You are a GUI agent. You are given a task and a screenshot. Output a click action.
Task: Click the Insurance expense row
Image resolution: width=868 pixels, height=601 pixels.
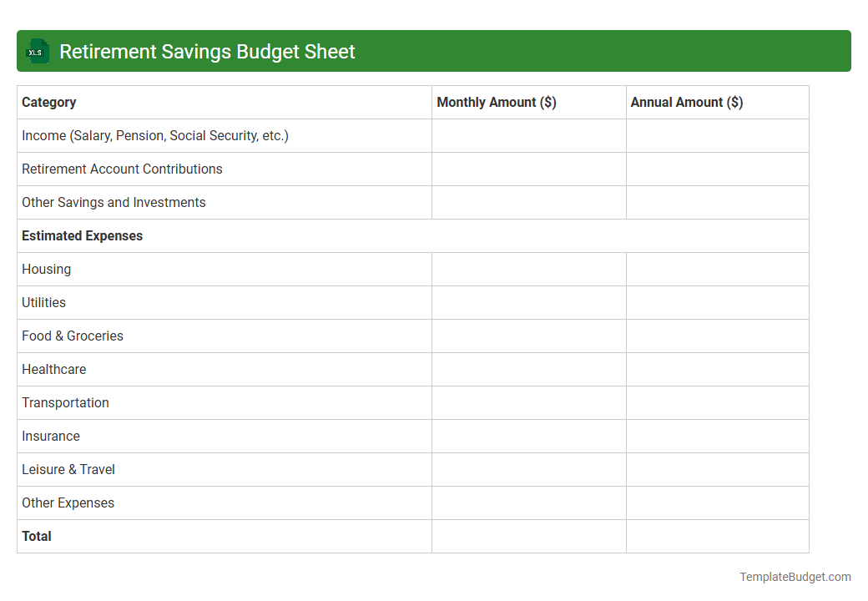click(51, 436)
